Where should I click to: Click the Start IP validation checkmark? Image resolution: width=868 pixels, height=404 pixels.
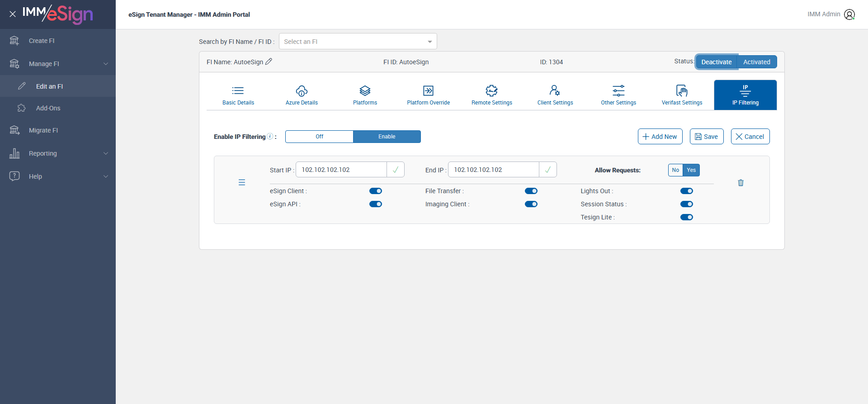[396, 170]
